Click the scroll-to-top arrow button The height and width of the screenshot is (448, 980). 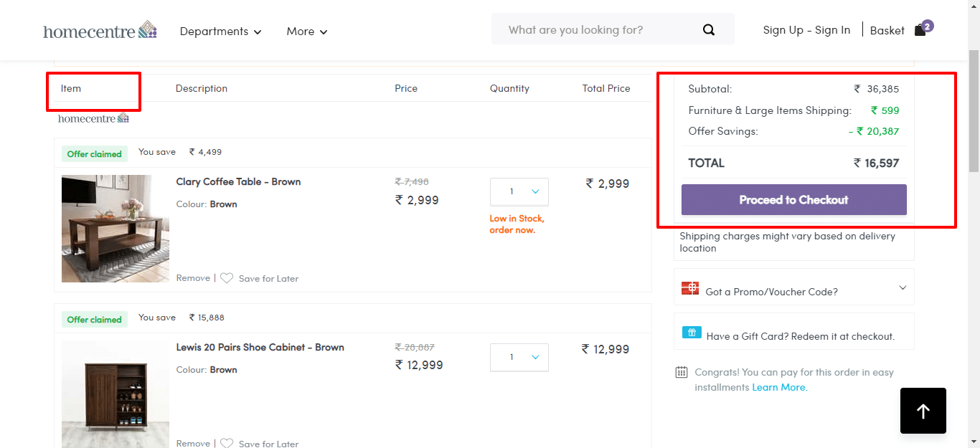(923, 411)
